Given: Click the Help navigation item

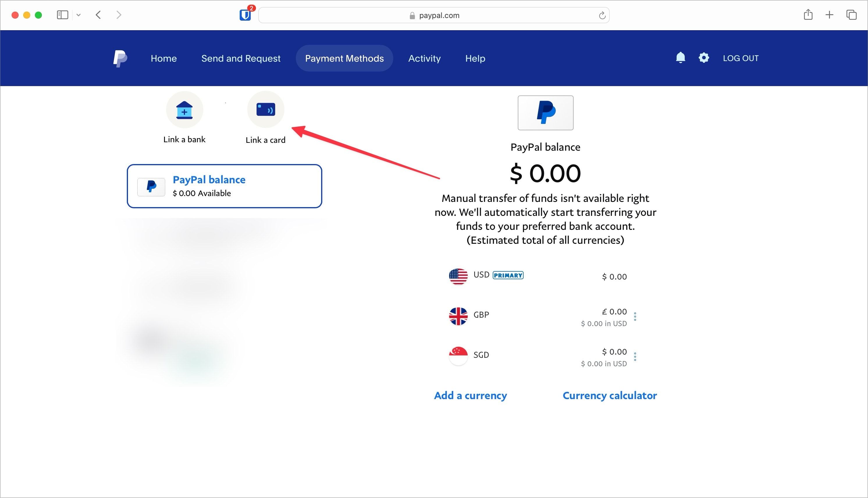Looking at the screenshot, I should point(475,58).
